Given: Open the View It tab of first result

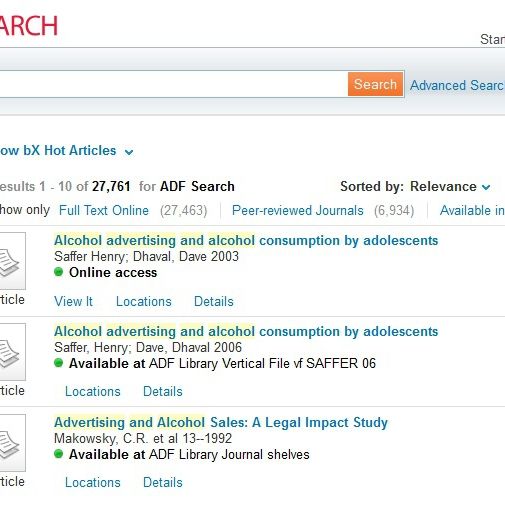Looking at the screenshot, I should point(74,301).
